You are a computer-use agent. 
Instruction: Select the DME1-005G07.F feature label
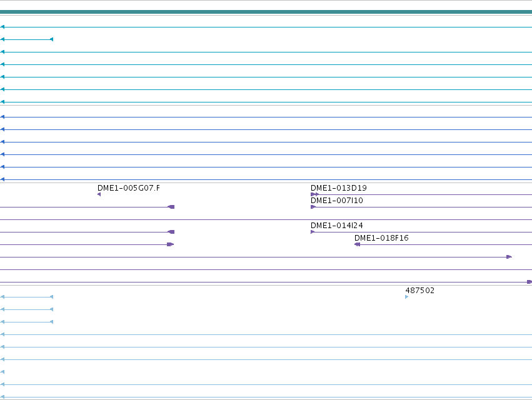tap(129, 188)
